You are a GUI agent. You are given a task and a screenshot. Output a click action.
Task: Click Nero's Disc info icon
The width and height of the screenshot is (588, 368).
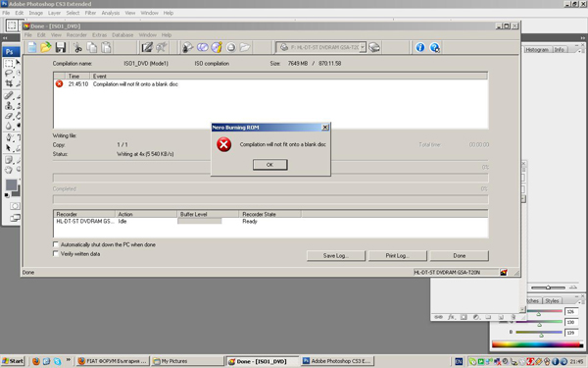(x=217, y=47)
